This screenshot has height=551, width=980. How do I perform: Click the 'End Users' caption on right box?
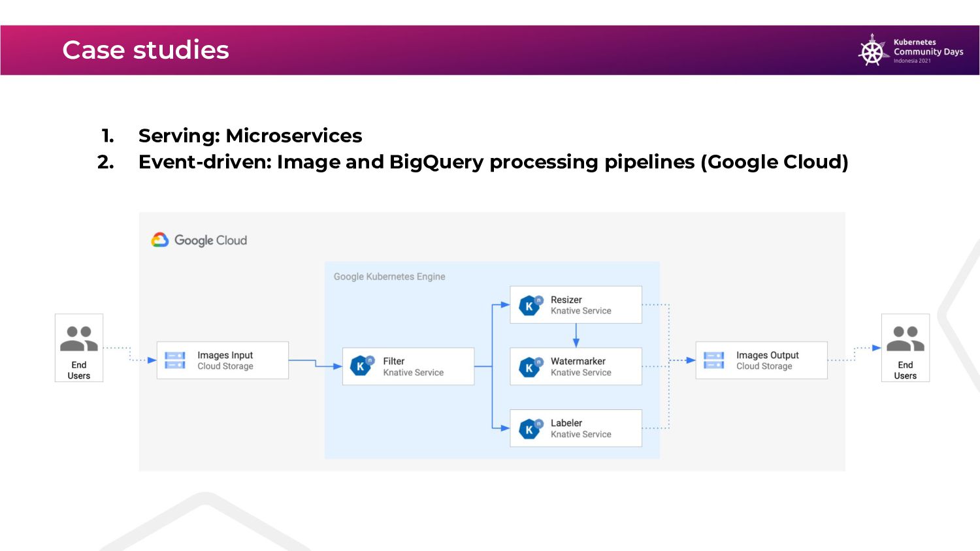tap(906, 370)
